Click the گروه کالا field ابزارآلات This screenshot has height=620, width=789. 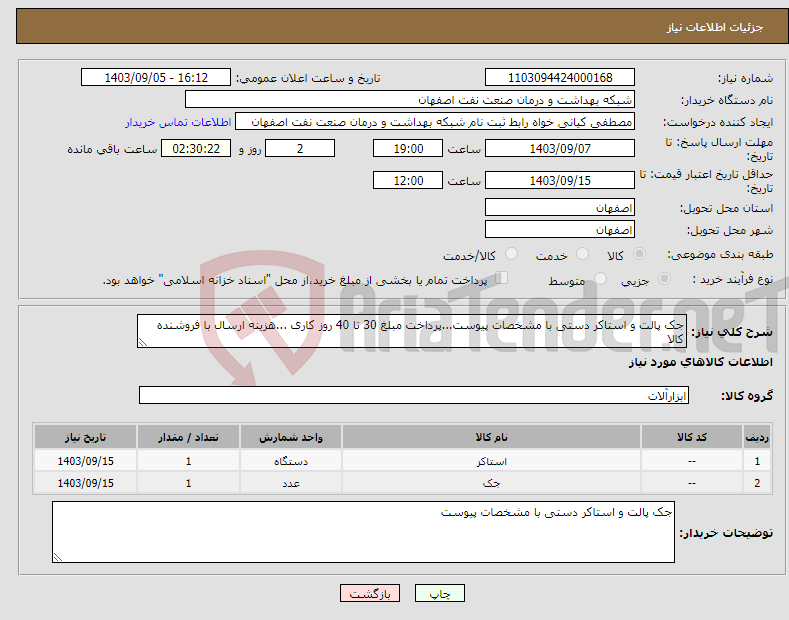click(x=414, y=396)
